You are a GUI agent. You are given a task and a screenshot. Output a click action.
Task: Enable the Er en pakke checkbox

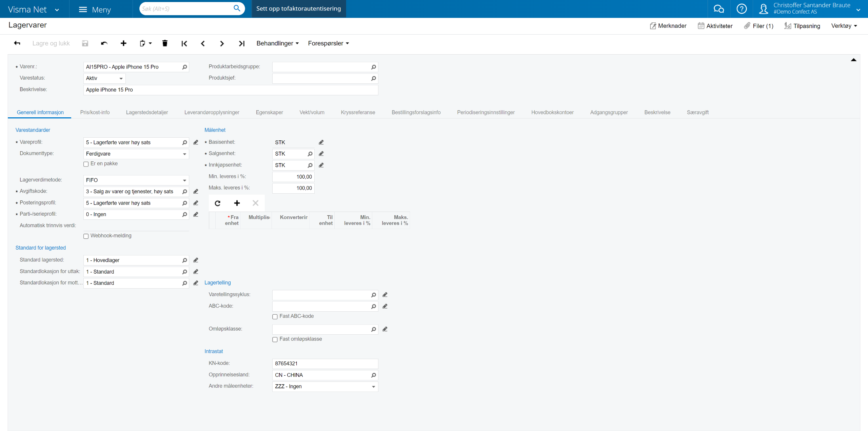(86, 164)
